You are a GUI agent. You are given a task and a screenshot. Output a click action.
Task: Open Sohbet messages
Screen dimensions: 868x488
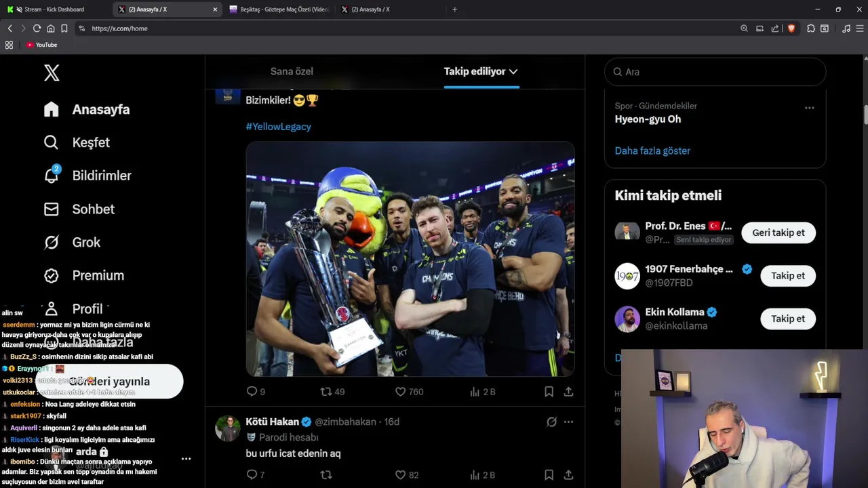(79, 209)
